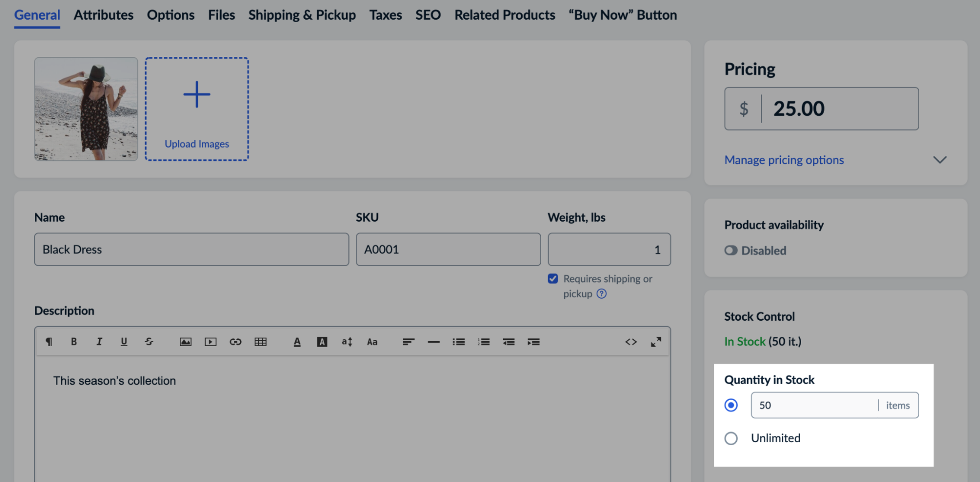Open the shipping help tooltip icon
The width and height of the screenshot is (980, 482).
click(x=602, y=294)
